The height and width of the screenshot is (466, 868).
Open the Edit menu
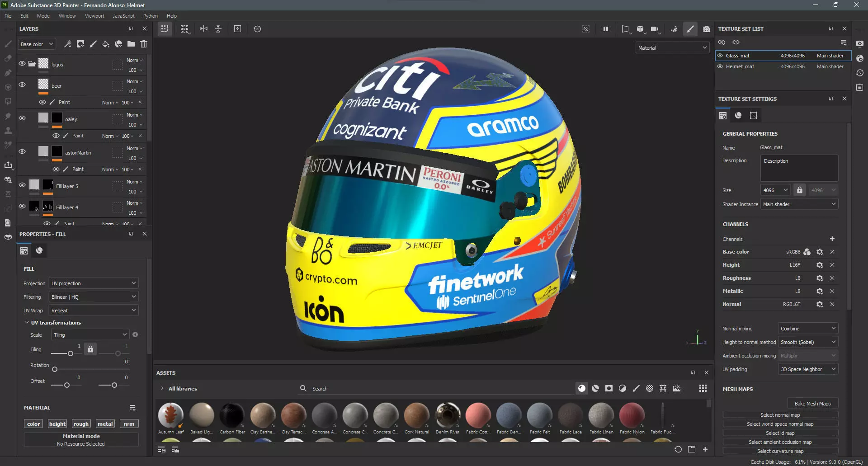click(24, 16)
